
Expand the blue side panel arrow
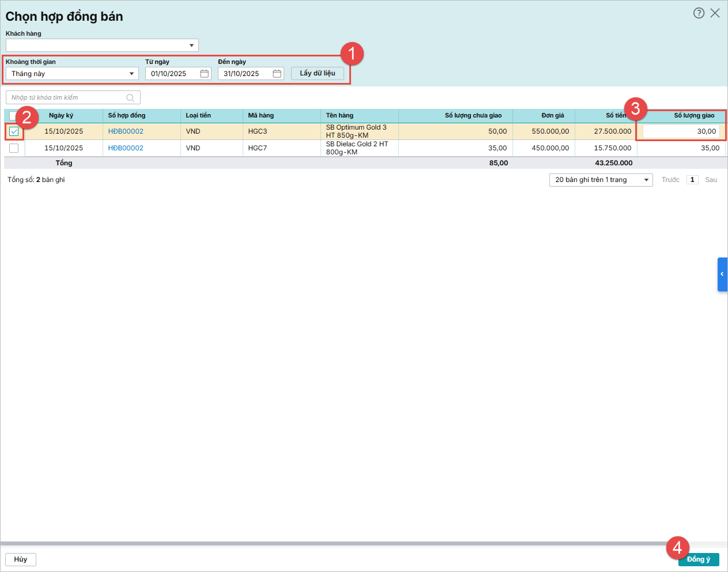coord(722,274)
